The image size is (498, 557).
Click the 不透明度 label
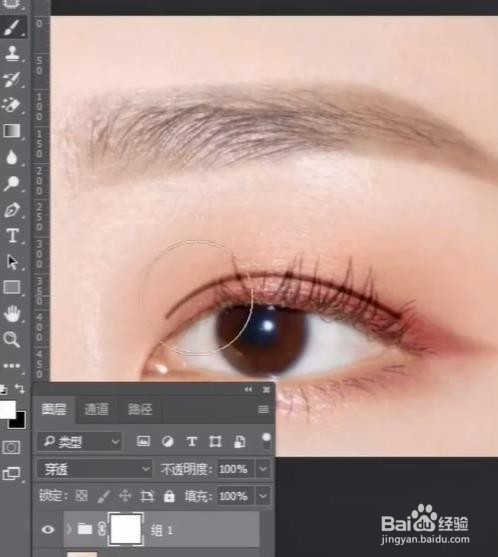[x=186, y=469]
